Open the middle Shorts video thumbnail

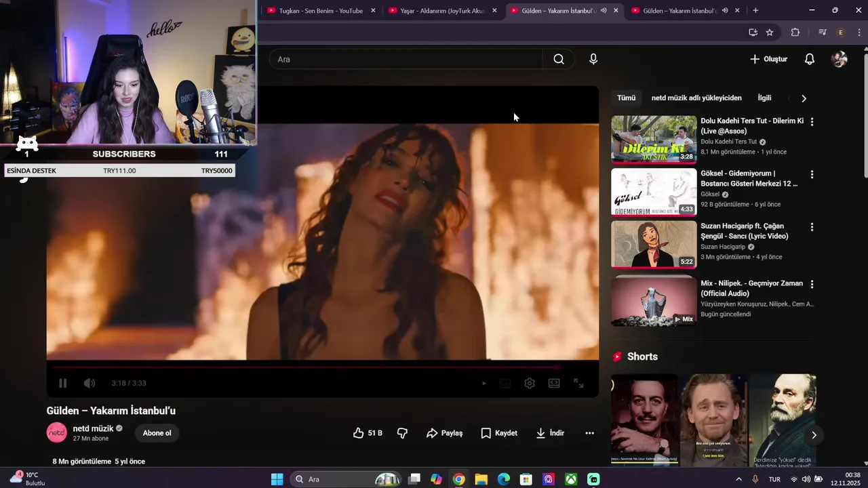pyautogui.click(x=713, y=420)
